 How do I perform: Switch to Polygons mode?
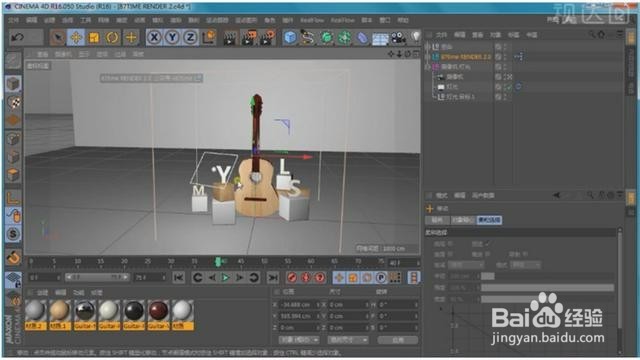pyautogui.click(x=13, y=176)
